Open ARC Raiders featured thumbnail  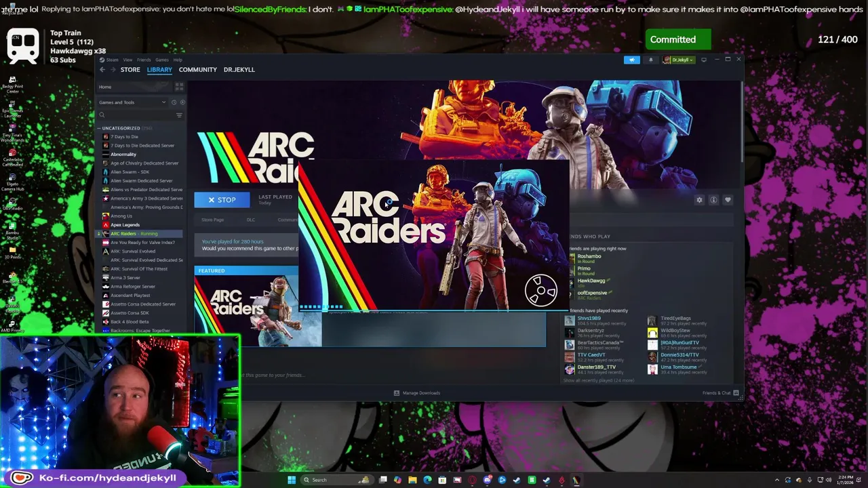tap(258, 310)
